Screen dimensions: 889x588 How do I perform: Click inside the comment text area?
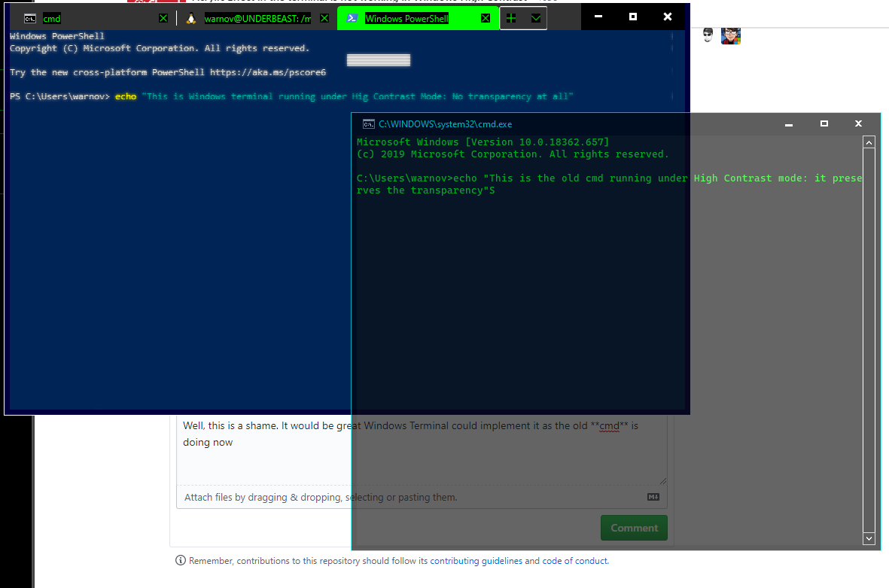(x=422, y=450)
